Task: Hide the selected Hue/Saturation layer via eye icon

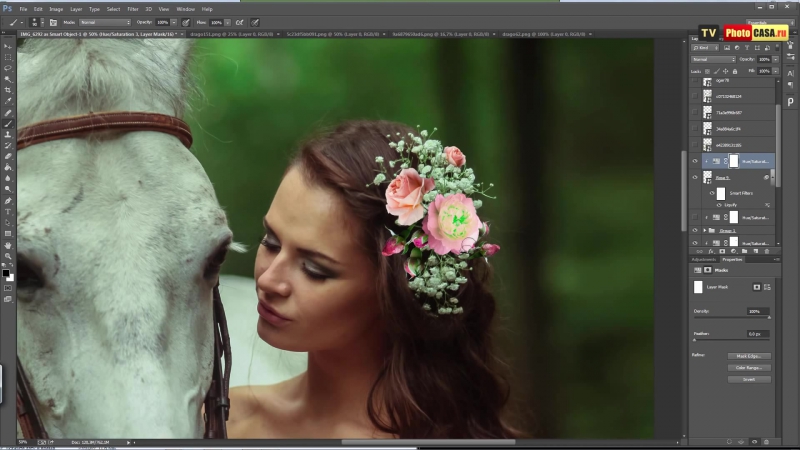Action: point(695,160)
